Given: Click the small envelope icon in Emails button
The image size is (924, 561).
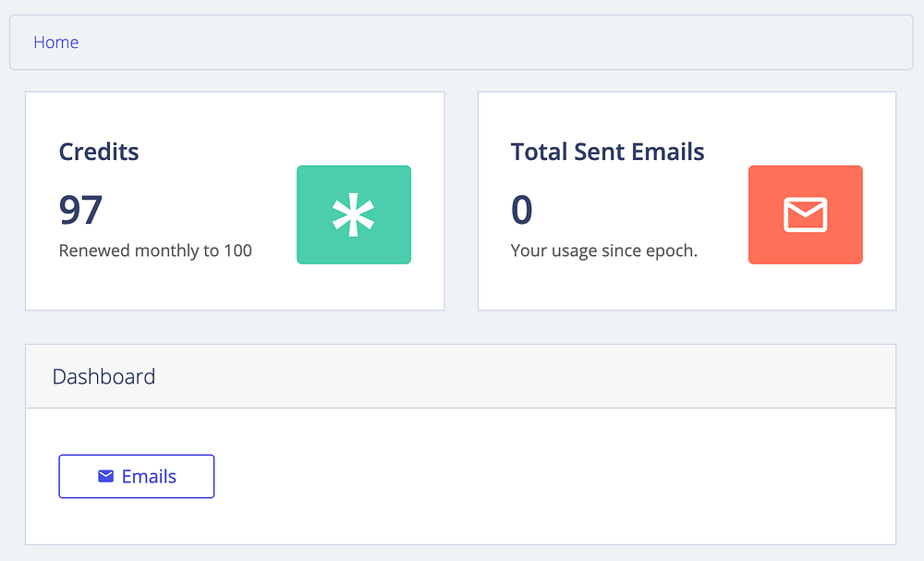Looking at the screenshot, I should (106, 476).
